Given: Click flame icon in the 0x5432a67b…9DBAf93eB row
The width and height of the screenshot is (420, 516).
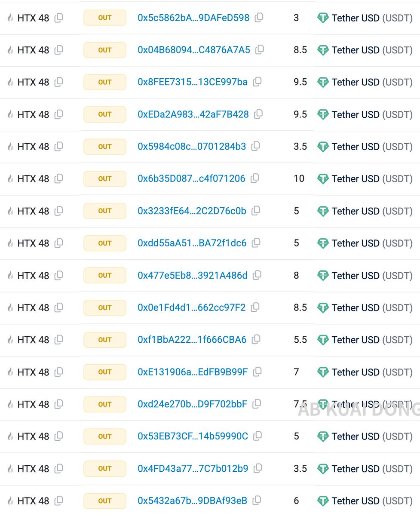Looking at the screenshot, I should click(x=10, y=501).
